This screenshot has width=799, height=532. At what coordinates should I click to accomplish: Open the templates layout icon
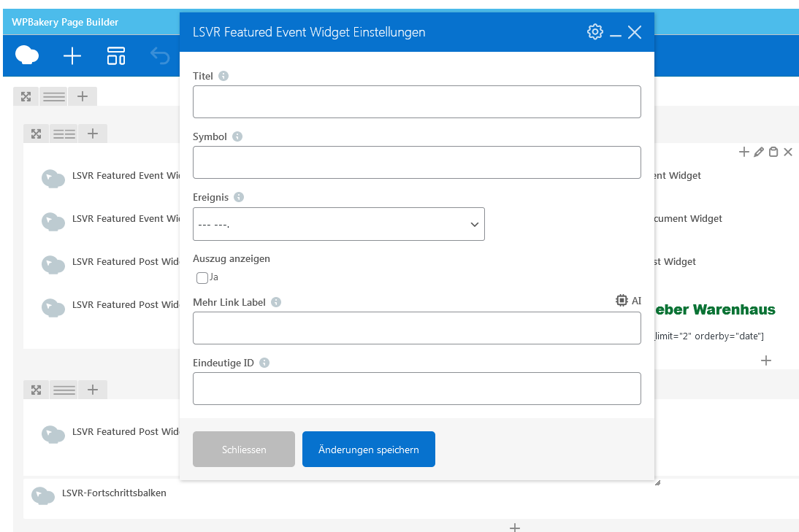click(116, 55)
